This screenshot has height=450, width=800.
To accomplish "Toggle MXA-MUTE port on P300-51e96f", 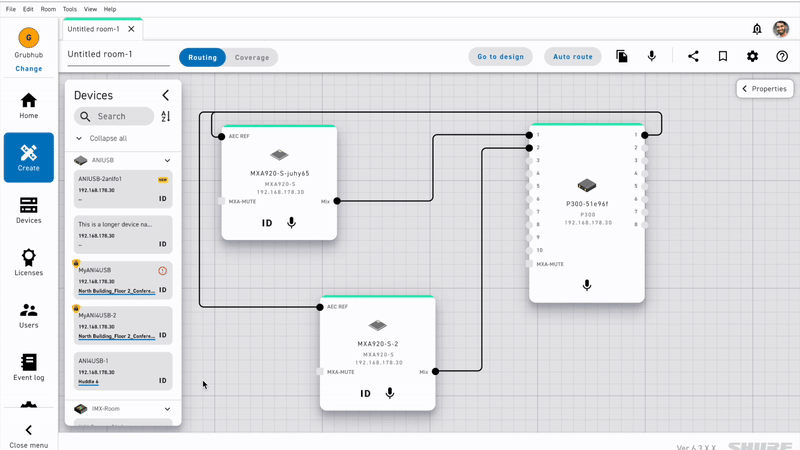I will tap(529, 264).
